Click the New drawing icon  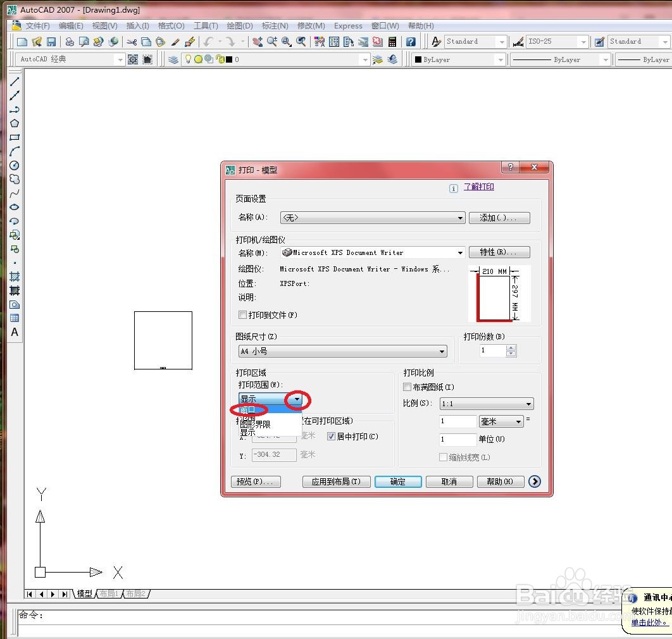point(22,42)
